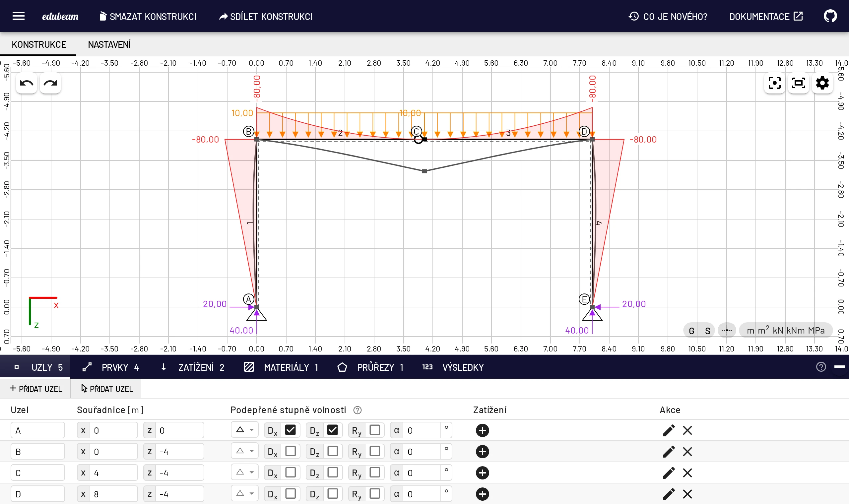This screenshot has width=849, height=504.
Task: Add load to node A
Action: [x=482, y=430]
